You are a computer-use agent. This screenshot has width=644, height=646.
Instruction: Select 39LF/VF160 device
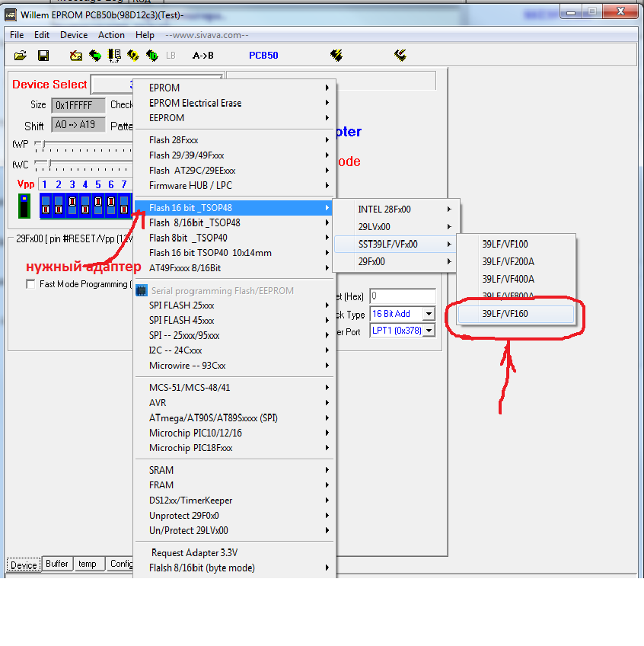(516, 314)
